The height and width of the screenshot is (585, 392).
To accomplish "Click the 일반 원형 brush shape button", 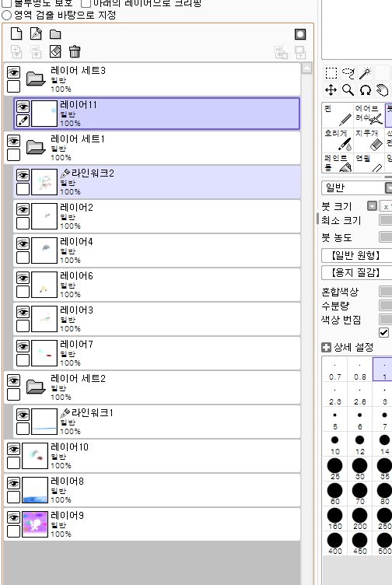I will pyautogui.click(x=356, y=256).
